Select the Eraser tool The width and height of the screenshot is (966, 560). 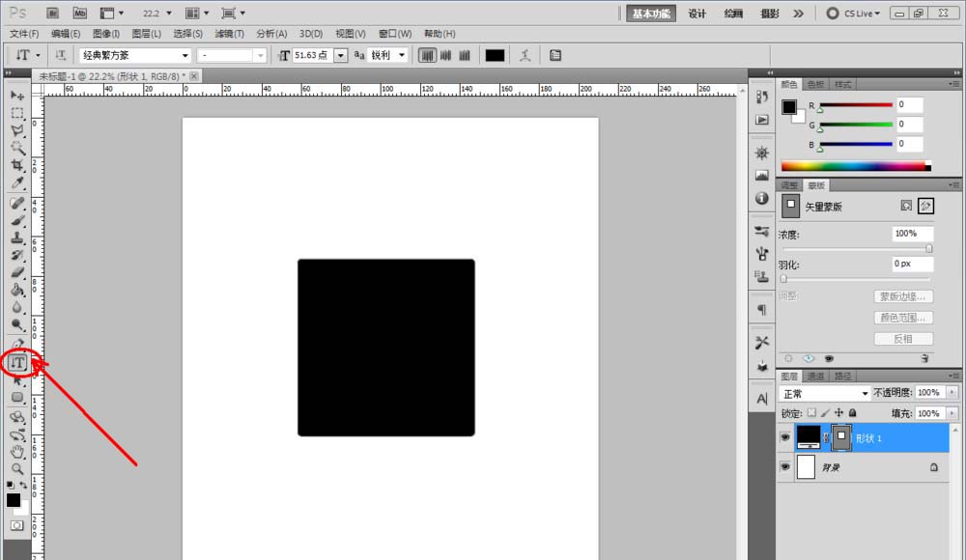pyautogui.click(x=17, y=272)
